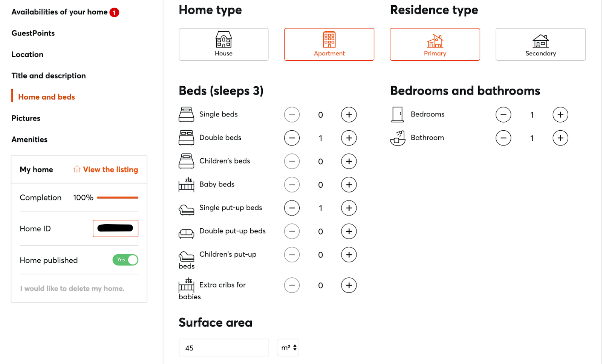Add one more Baby bed
Viewport: 603px width, 364px height.
click(349, 185)
